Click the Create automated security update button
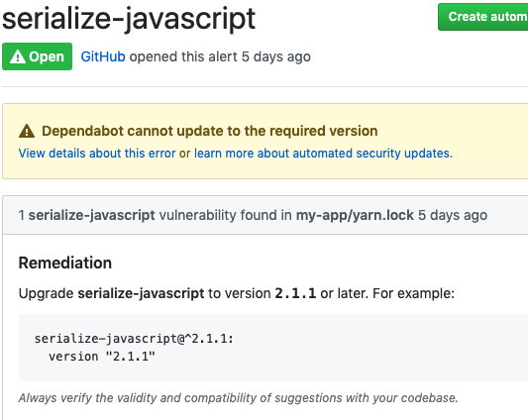 tap(482, 17)
